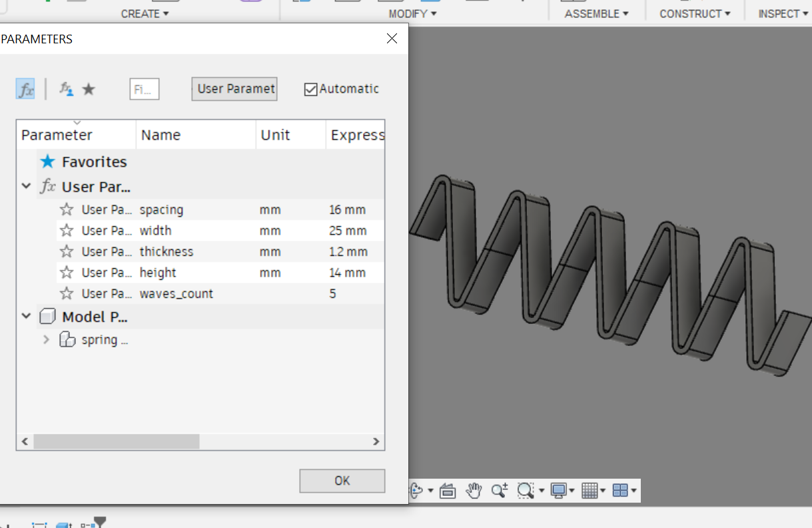Edit the spacing expression 16 mm

[x=348, y=209]
